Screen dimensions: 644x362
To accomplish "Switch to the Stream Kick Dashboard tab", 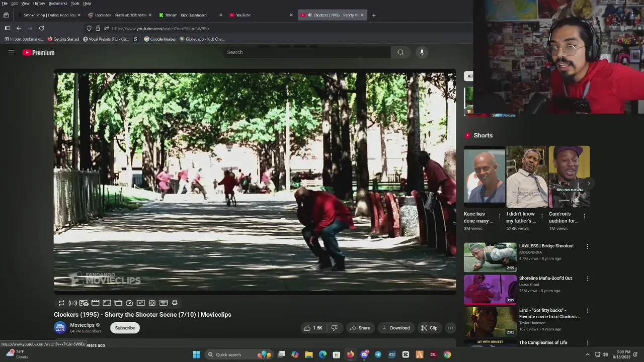I will tap(190, 15).
